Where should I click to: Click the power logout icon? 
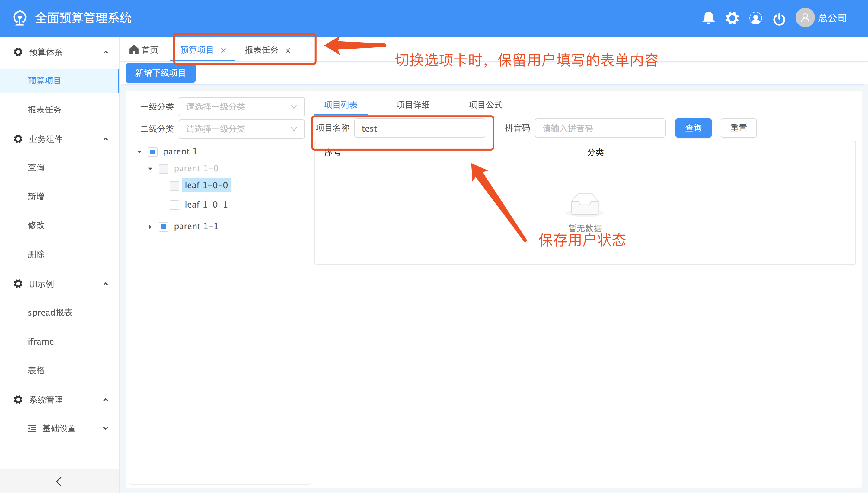(x=779, y=19)
